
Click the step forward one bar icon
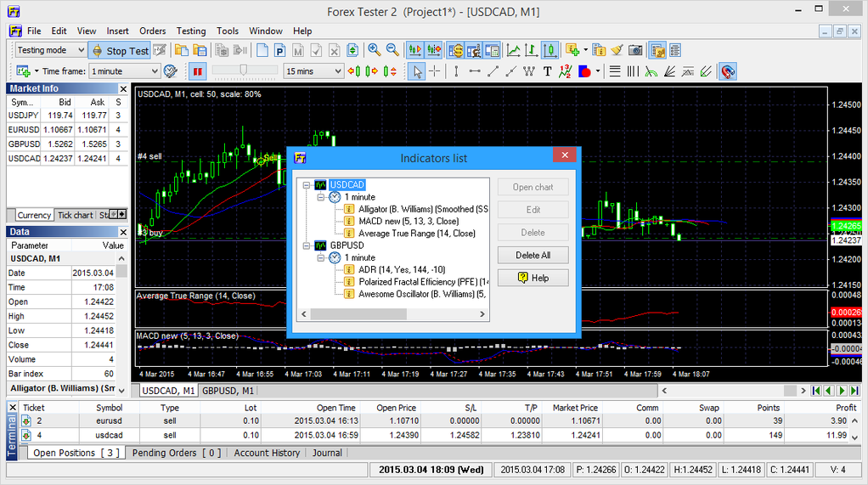point(371,71)
